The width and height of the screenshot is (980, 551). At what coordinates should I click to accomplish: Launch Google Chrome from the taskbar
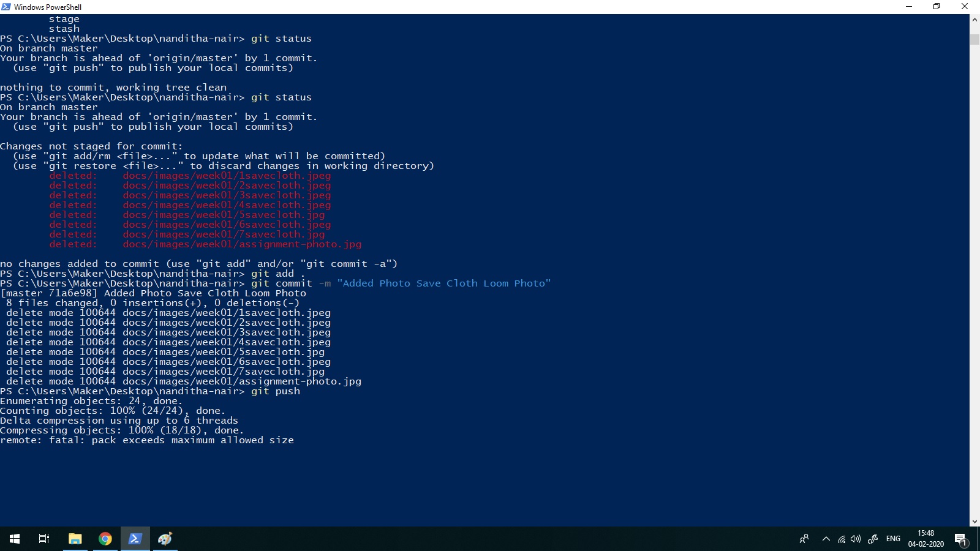pyautogui.click(x=105, y=539)
